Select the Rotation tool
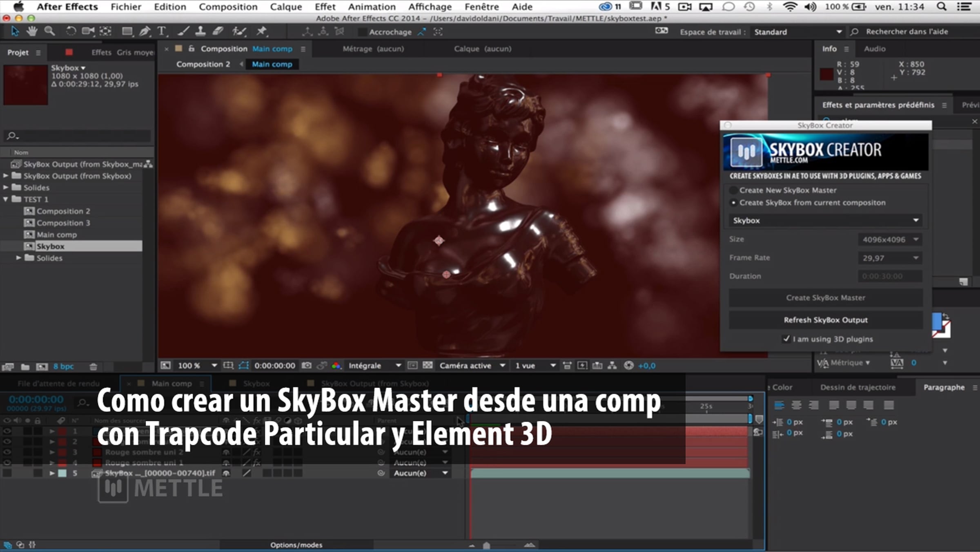 pos(71,31)
